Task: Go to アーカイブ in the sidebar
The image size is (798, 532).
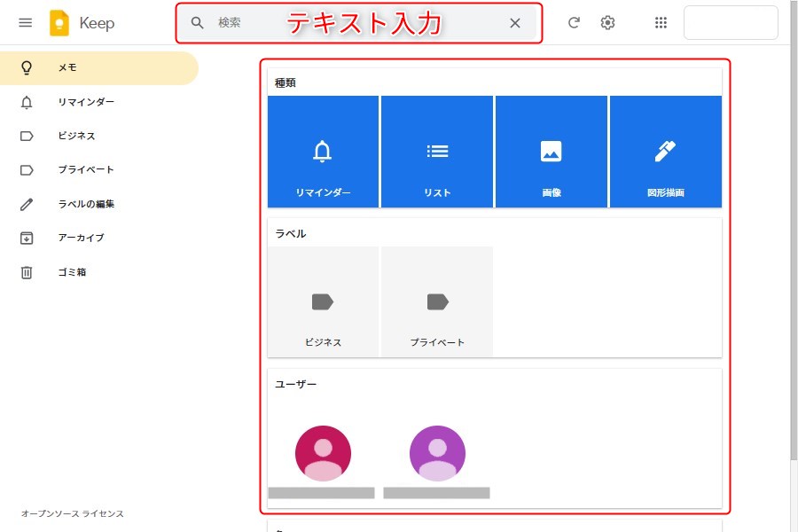Action: tap(81, 238)
